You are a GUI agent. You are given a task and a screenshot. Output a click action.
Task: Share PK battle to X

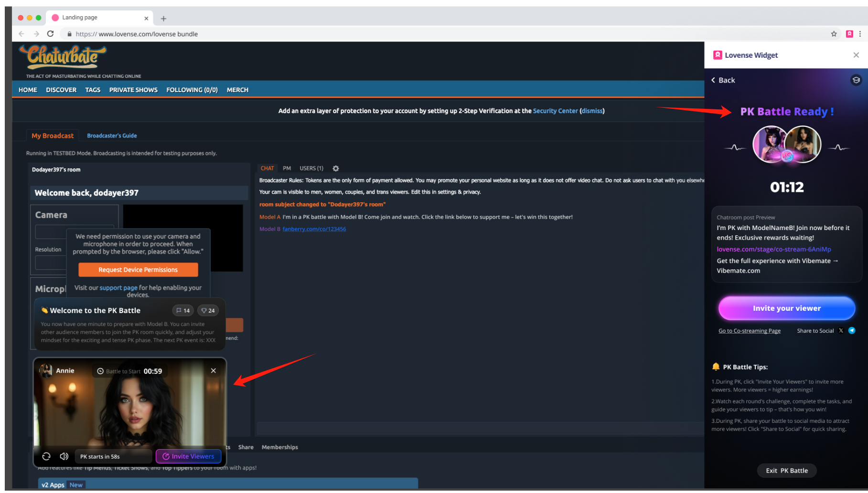coord(841,331)
